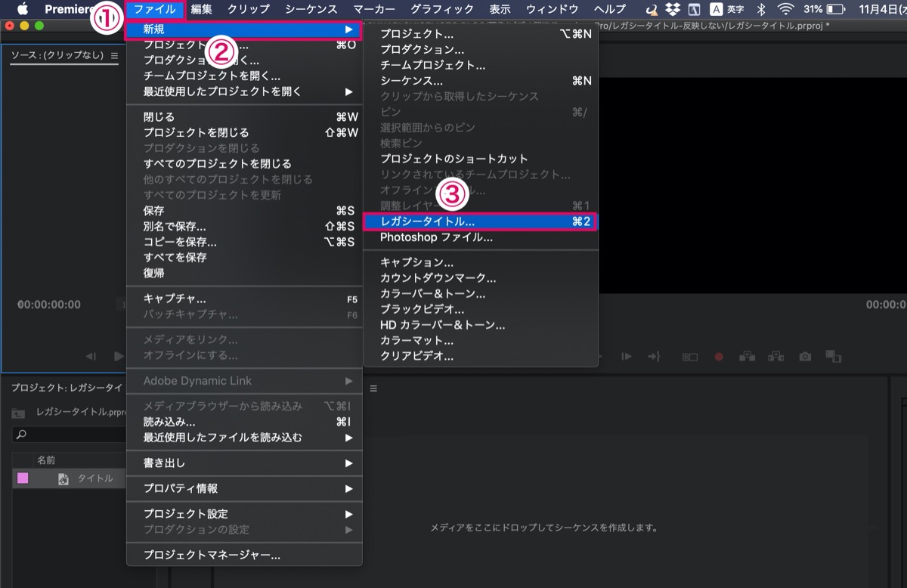Image resolution: width=907 pixels, height=588 pixels.
Task: Choose HD カラーバー＆トーン...
Action: (x=480, y=325)
